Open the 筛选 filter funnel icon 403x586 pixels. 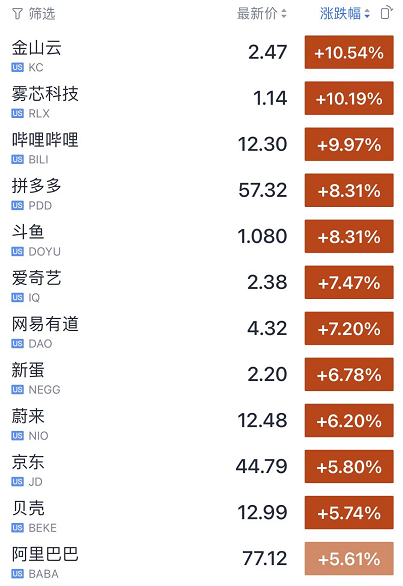point(17,14)
